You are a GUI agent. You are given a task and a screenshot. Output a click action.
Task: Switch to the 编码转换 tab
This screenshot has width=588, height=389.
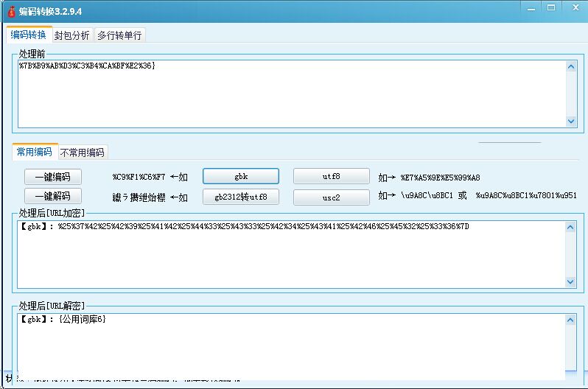[29, 35]
